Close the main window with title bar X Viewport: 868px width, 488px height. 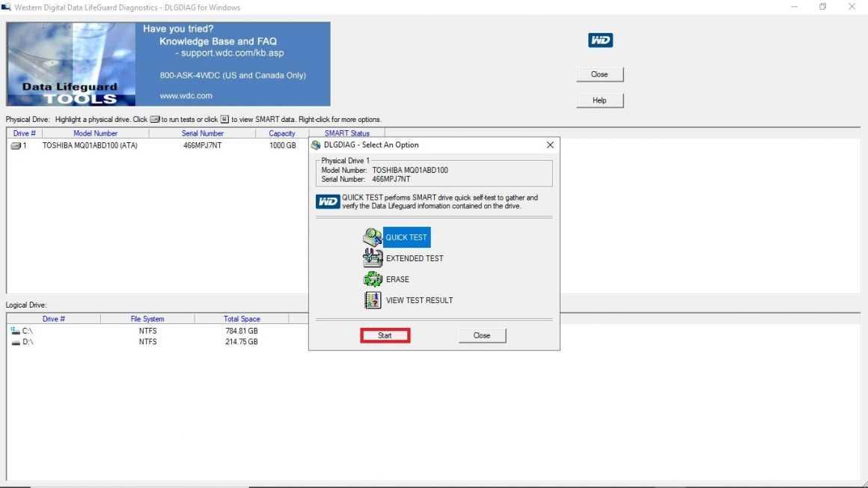pyautogui.click(x=852, y=7)
